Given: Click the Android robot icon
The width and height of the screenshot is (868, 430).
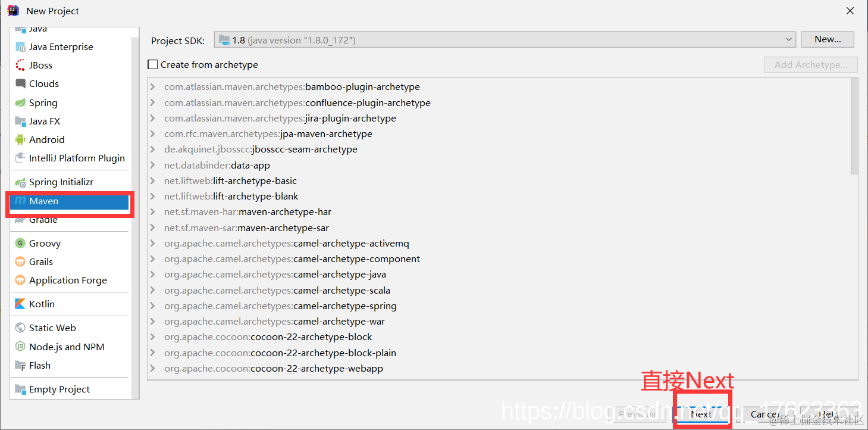Looking at the screenshot, I should click(20, 140).
